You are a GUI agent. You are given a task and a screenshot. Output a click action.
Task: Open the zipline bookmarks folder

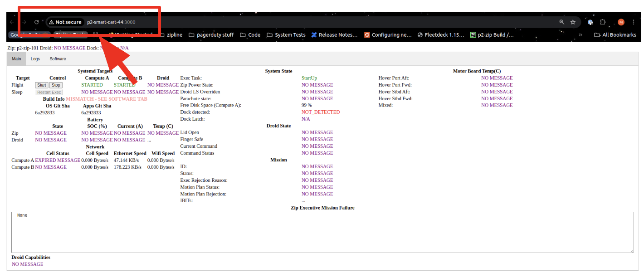170,34
